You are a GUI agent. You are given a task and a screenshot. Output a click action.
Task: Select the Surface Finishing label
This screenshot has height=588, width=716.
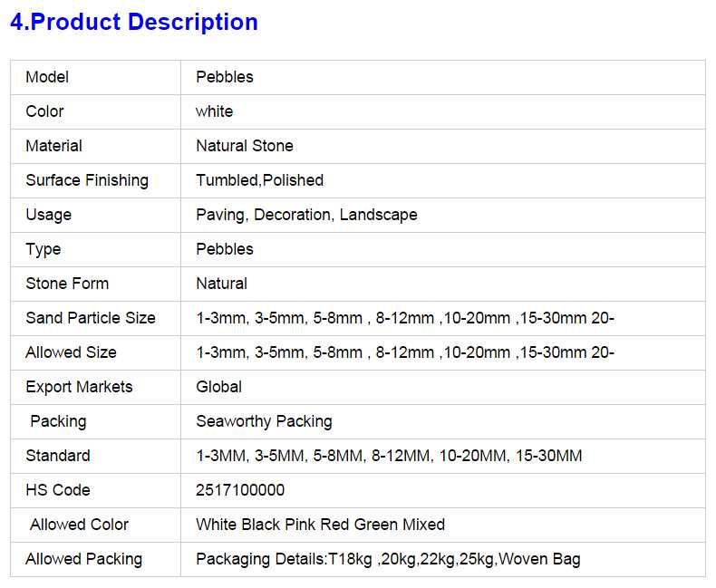(x=87, y=180)
